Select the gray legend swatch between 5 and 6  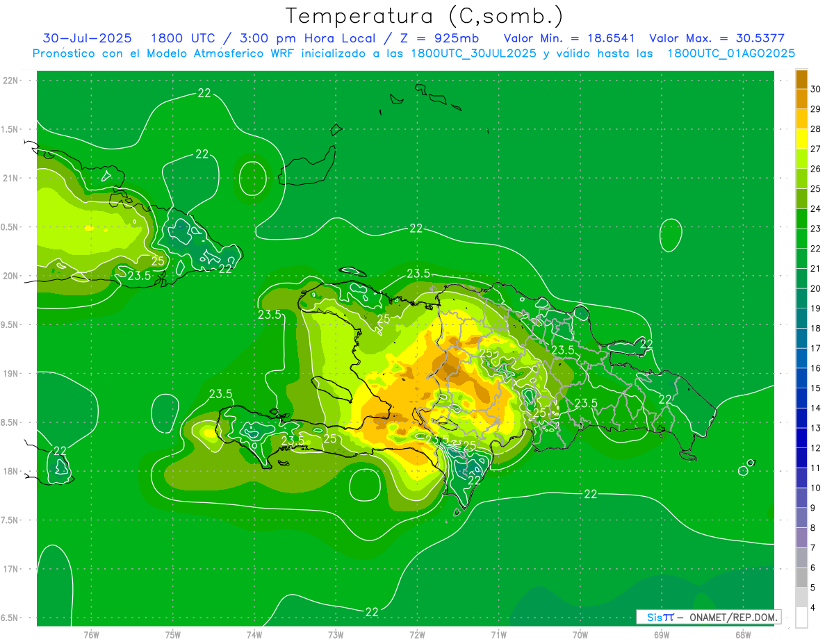801,577
